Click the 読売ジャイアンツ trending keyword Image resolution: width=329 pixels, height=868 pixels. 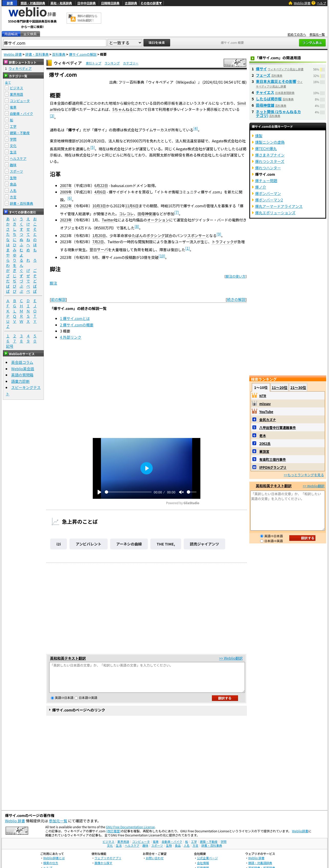[204, 544]
